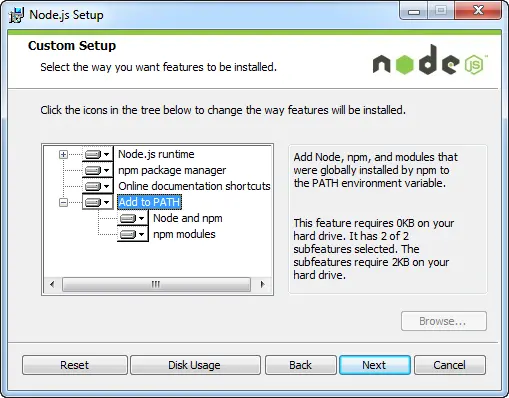Click the Add to PATH drive icon

(x=93, y=202)
